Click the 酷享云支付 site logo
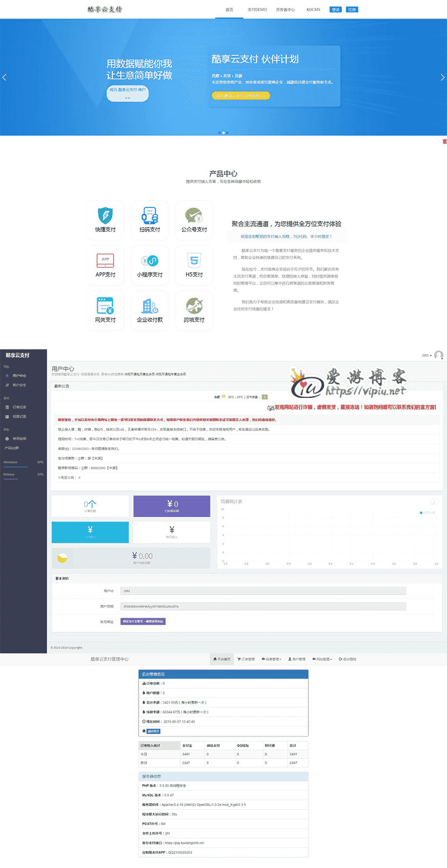Viewport: 447px width, 868px height. point(105,10)
